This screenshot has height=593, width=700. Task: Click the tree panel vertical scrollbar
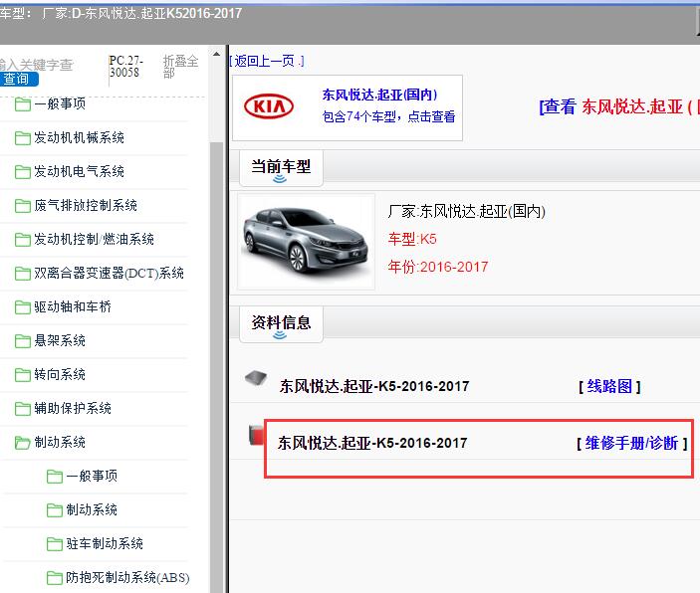pyautogui.click(x=216, y=366)
